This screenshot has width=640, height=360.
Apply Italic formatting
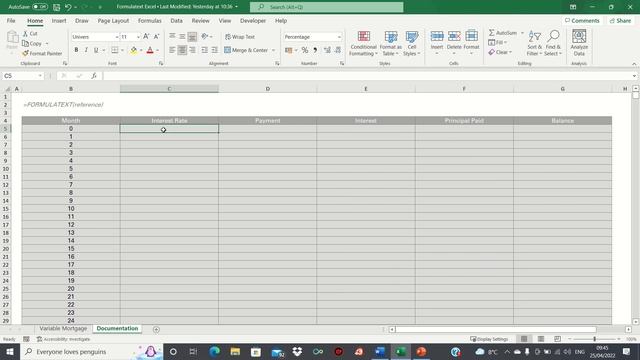[86, 50]
